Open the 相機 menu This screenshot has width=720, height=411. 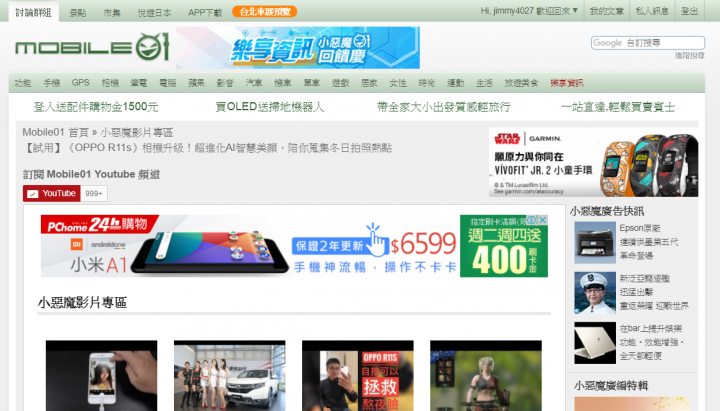(110, 83)
